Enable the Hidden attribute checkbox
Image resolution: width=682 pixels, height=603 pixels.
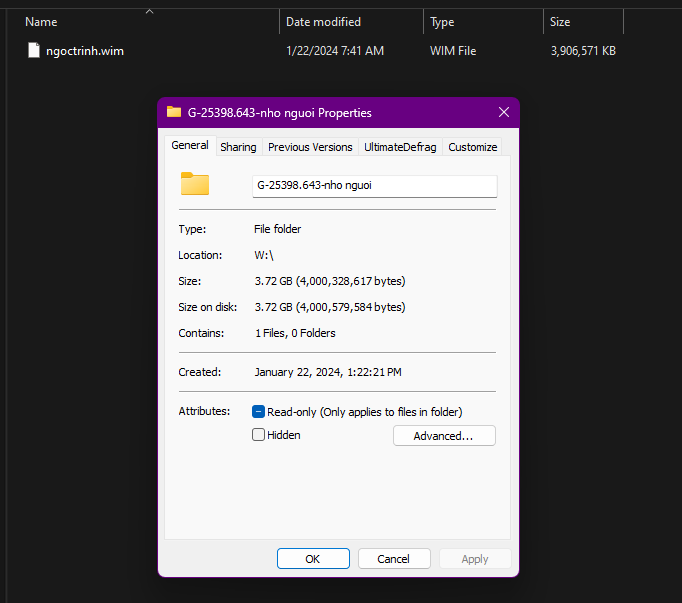pos(258,435)
